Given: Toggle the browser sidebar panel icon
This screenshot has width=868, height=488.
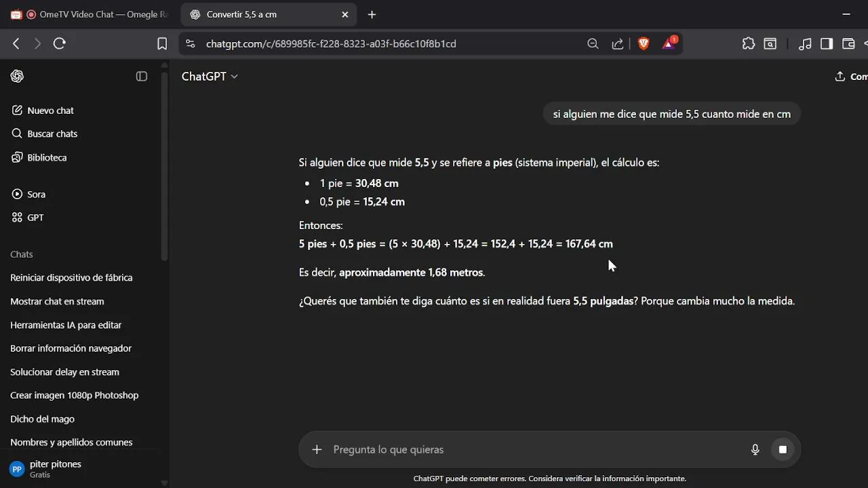Looking at the screenshot, I should [827, 43].
